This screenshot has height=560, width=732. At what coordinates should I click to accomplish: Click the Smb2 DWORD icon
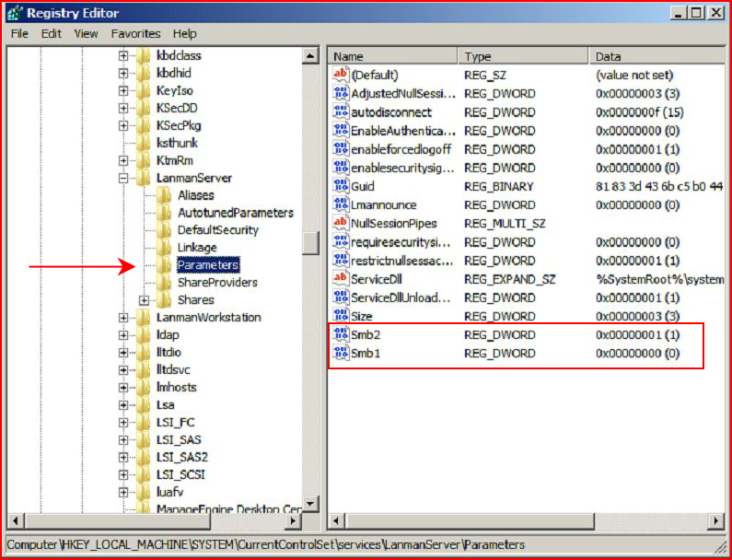click(x=341, y=334)
